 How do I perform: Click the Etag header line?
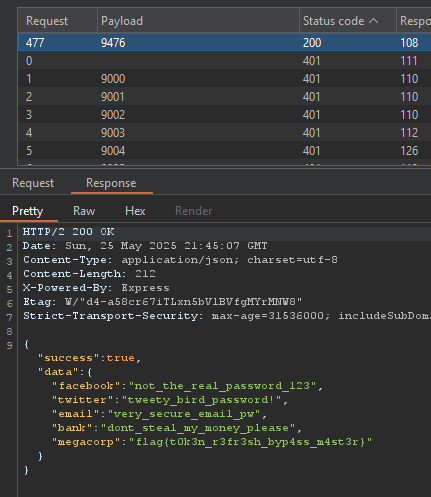point(162,302)
